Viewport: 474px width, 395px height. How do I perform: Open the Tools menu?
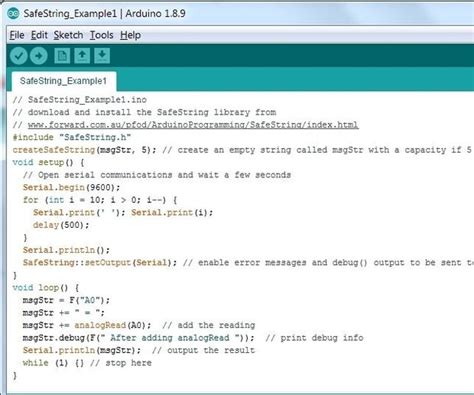102,35
